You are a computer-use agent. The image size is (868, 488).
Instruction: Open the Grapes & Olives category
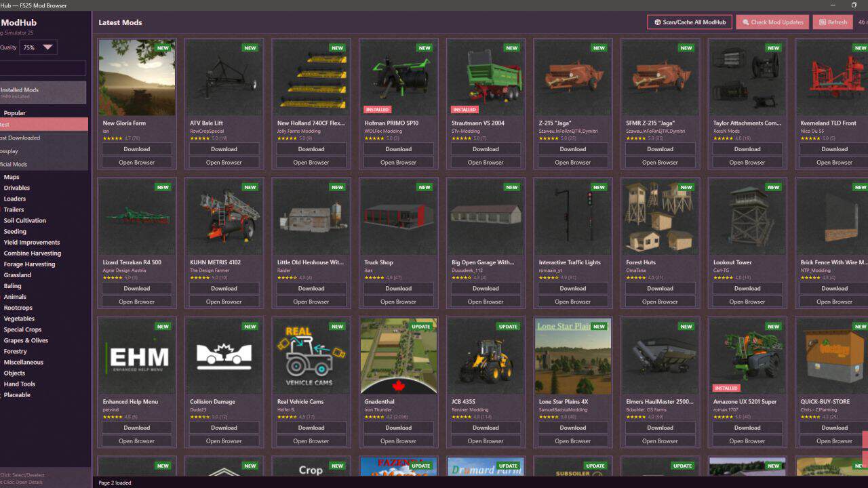[26, 340]
